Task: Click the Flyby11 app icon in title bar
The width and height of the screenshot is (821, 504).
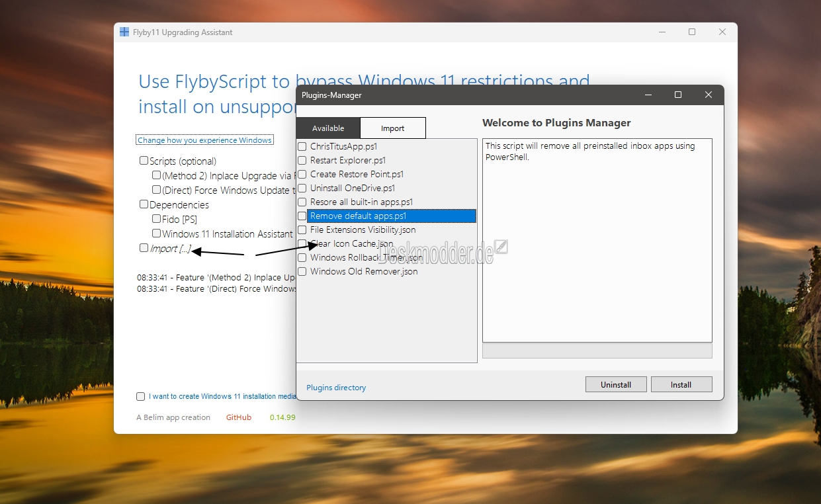Action: coord(124,32)
